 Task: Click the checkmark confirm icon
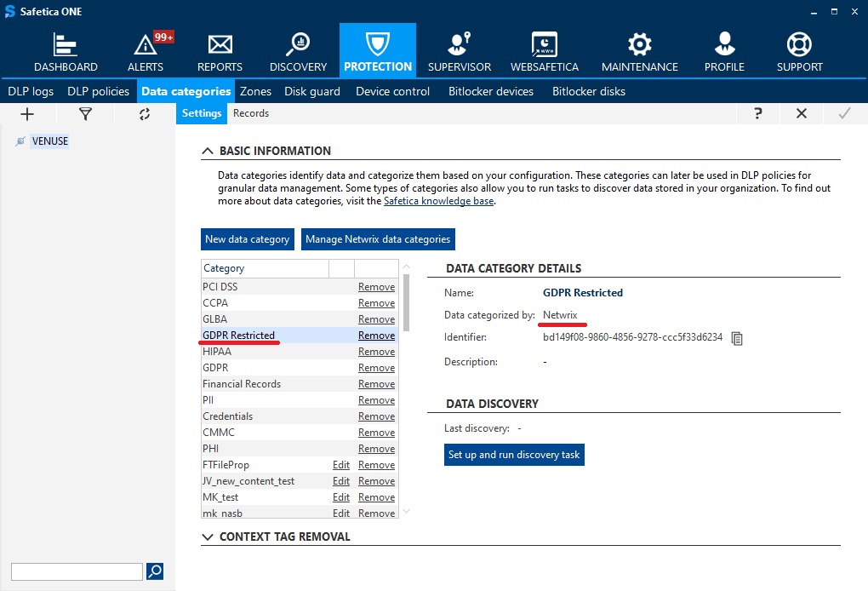click(844, 113)
